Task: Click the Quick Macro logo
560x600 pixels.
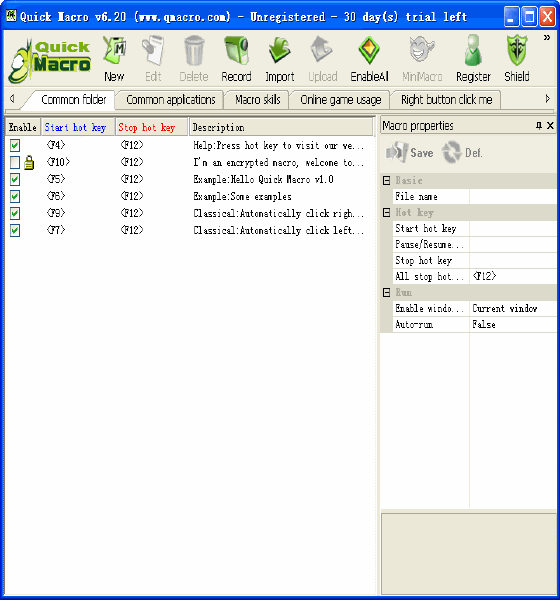Action: [50, 60]
